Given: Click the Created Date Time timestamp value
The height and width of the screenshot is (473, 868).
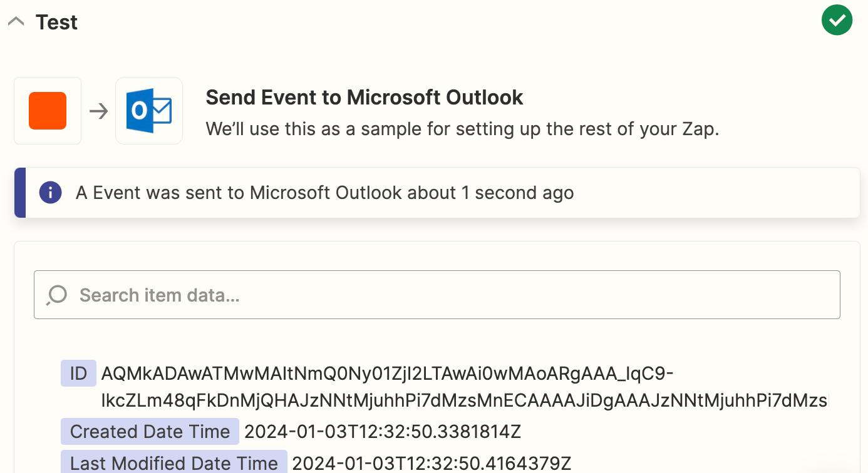Looking at the screenshot, I should tap(382, 432).
